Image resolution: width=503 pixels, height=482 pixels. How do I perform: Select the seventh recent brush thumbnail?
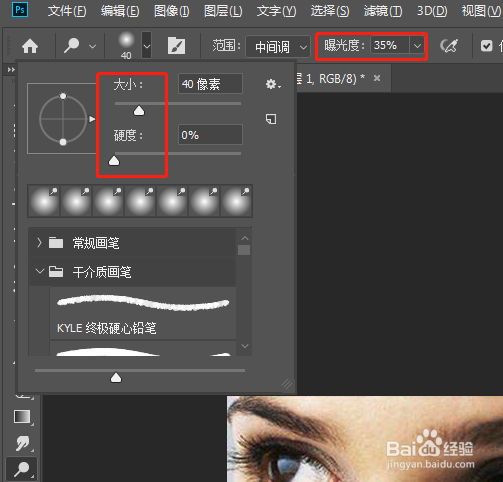coord(236,201)
